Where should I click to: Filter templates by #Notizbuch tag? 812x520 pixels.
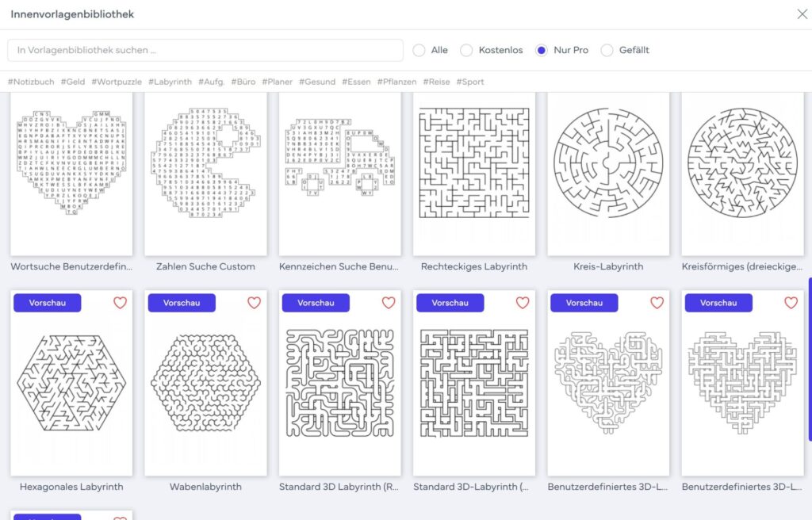coord(31,82)
